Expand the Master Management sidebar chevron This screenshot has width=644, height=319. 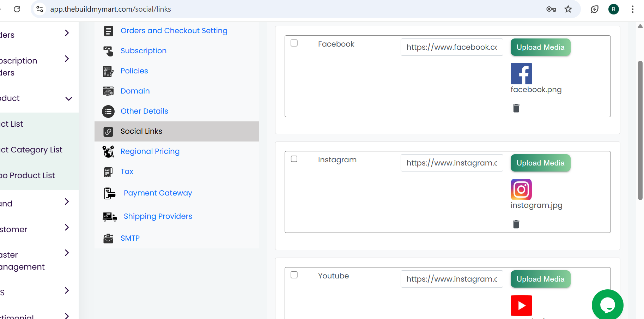pos(67,253)
